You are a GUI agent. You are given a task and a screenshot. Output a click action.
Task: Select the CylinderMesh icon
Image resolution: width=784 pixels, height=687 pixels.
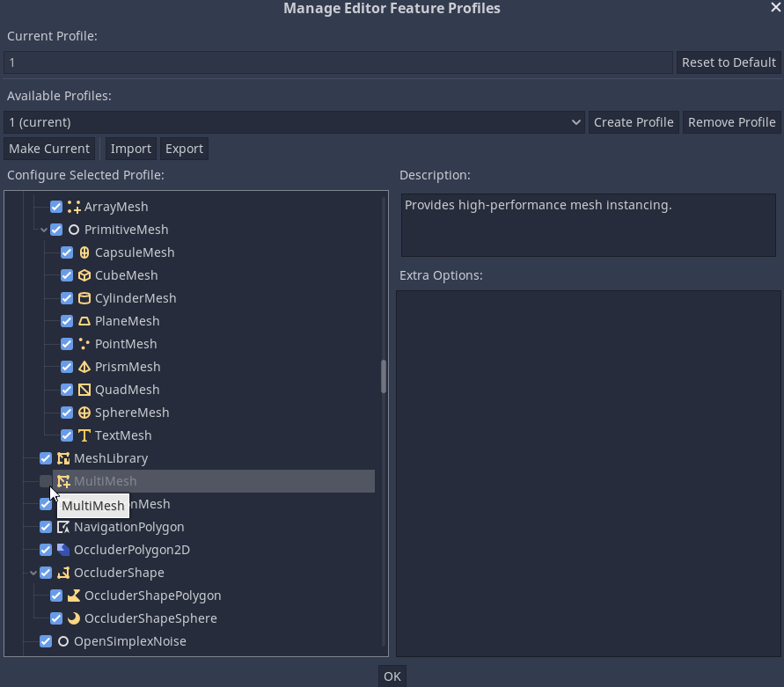pos(84,297)
